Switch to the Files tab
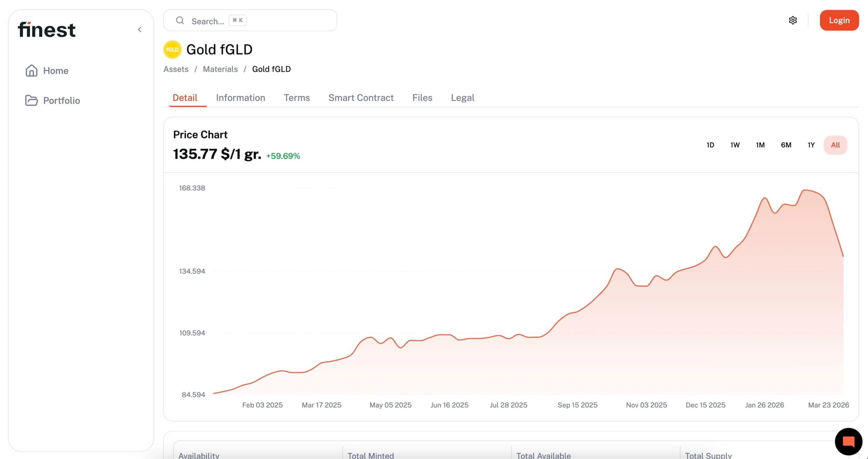The image size is (868, 459). (x=422, y=98)
